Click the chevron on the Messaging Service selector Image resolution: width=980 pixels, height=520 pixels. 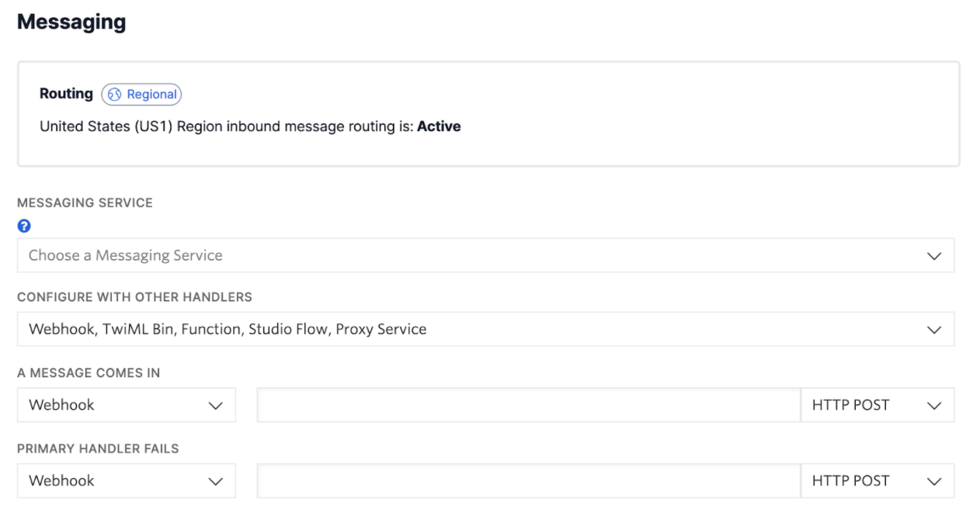(x=933, y=255)
